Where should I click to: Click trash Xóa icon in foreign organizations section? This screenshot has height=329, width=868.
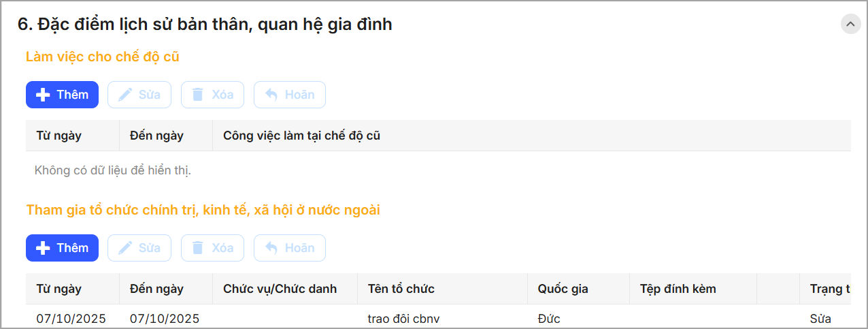(x=198, y=248)
